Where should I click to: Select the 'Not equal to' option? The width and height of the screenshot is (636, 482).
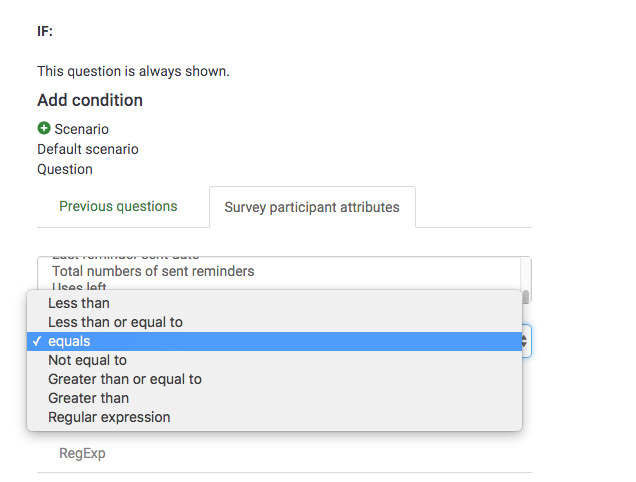[87, 360]
